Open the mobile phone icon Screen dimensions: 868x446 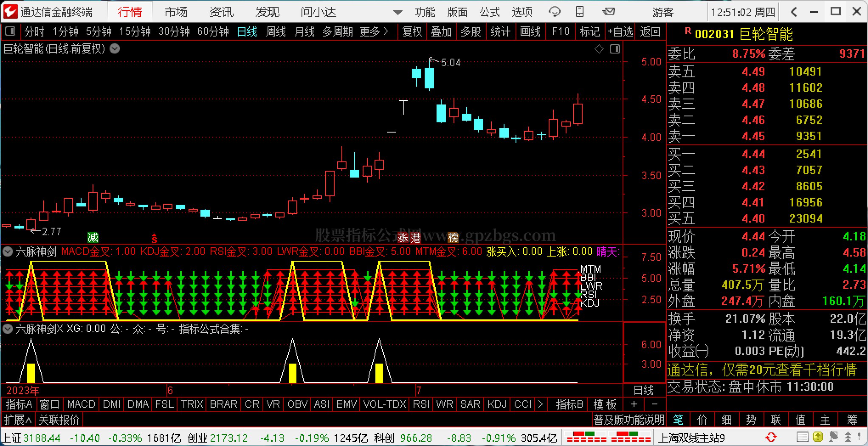(x=580, y=12)
